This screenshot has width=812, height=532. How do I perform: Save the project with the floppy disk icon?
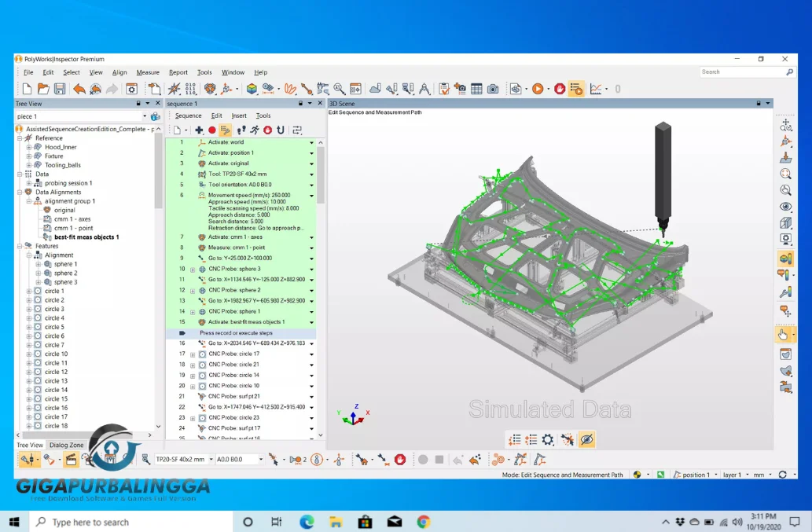60,89
